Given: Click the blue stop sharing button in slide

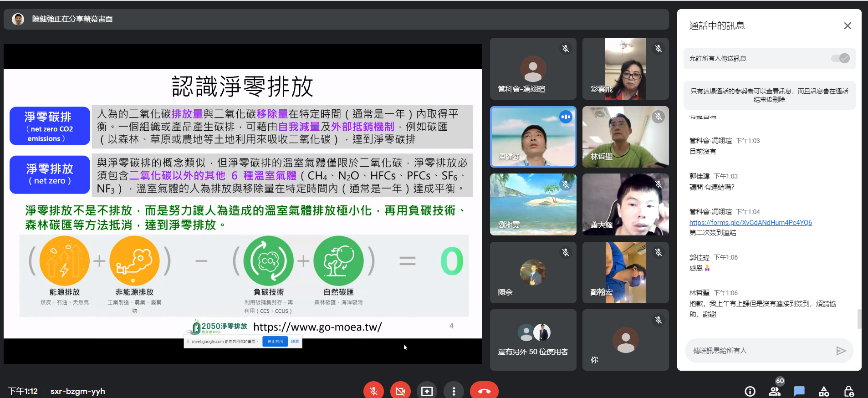Looking at the screenshot, I should point(275,342).
